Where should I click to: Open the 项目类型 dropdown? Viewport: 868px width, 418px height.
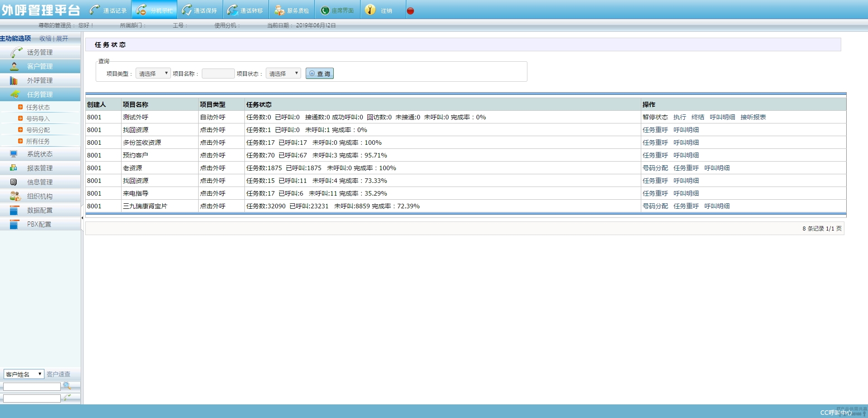[x=153, y=74]
